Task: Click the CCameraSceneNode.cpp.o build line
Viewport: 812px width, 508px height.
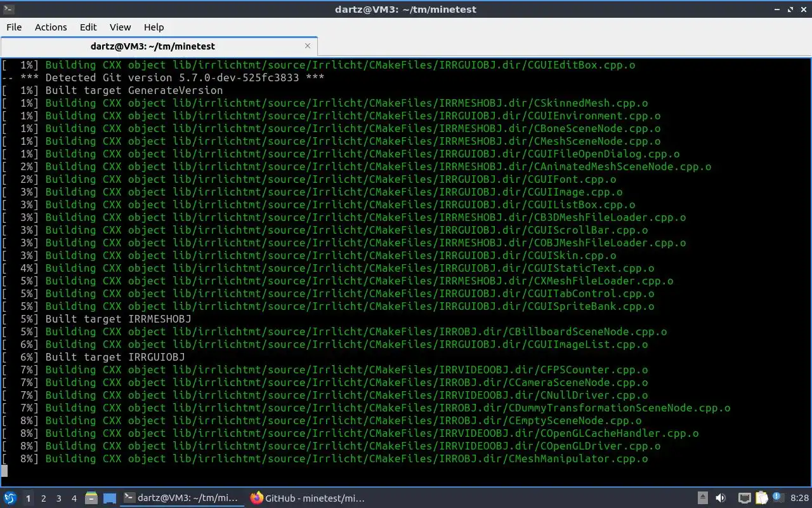Action: (x=325, y=382)
